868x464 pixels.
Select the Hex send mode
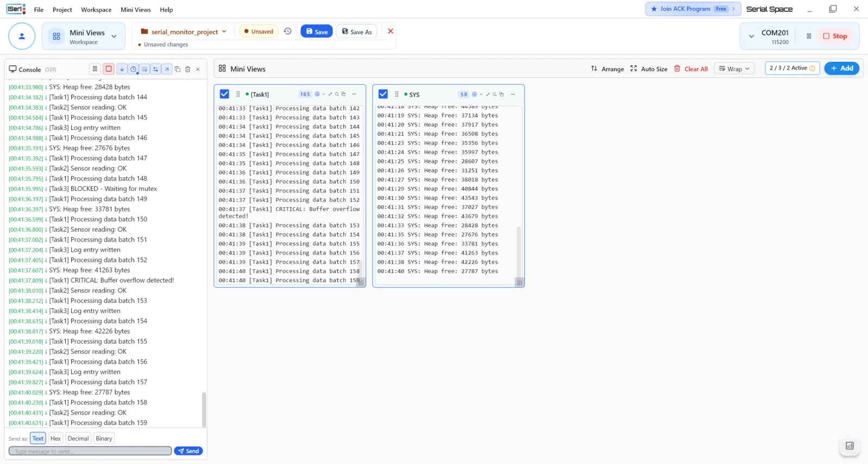coord(55,438)
